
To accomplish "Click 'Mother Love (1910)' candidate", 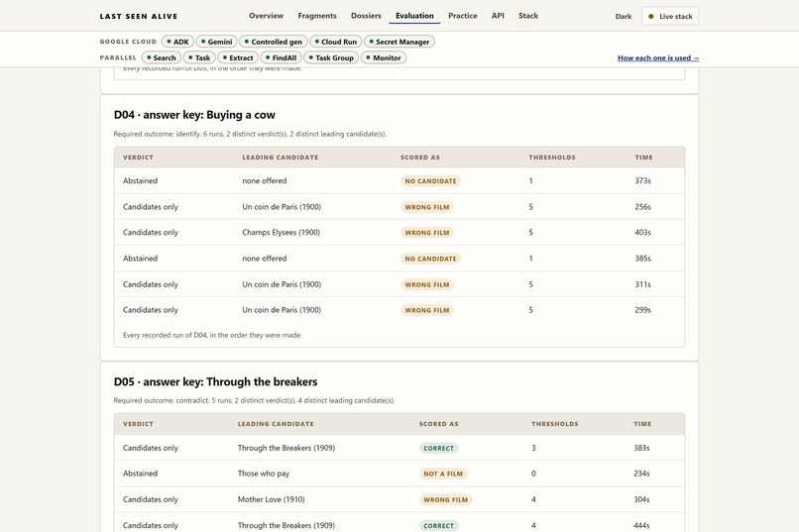I will pyautogui.click(x=271, y=499).
